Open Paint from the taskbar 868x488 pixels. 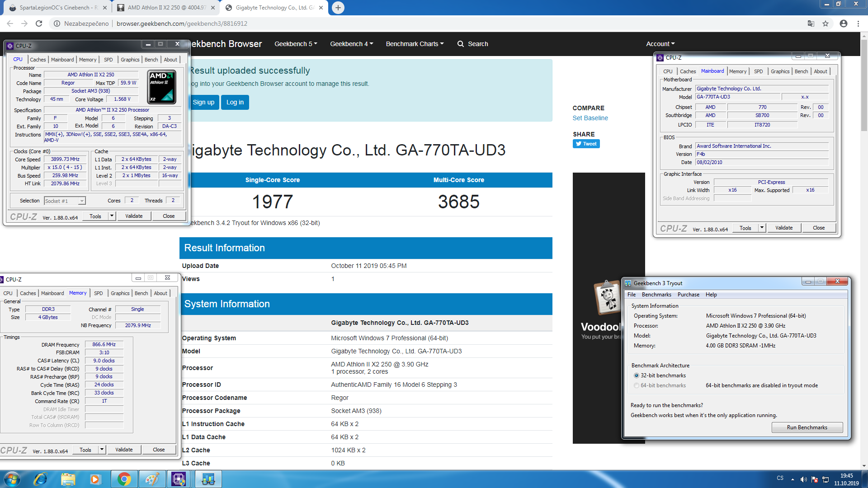(152, 479)
